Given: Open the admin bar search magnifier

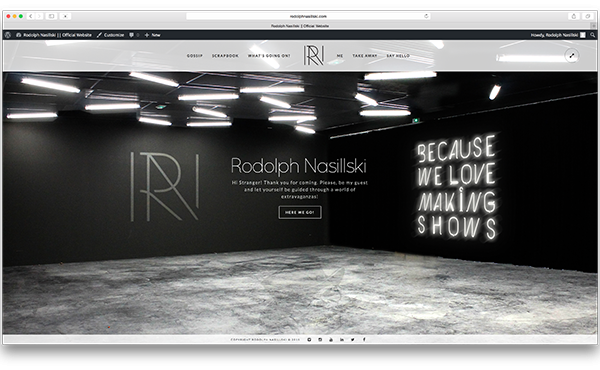Looking at the screenshot, I should 592,35.
